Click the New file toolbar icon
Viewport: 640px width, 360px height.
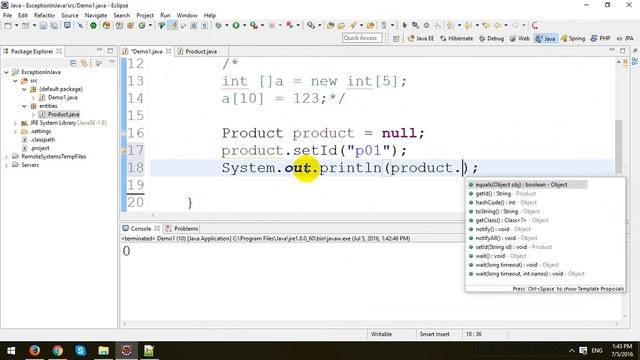point(8,26)
